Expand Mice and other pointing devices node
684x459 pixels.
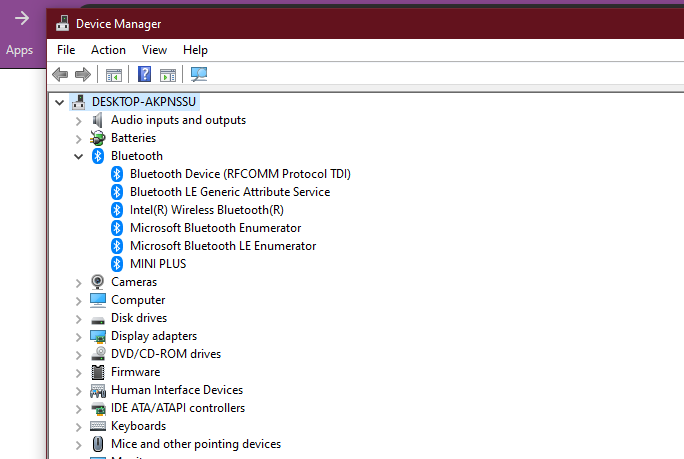click(79, 445)
